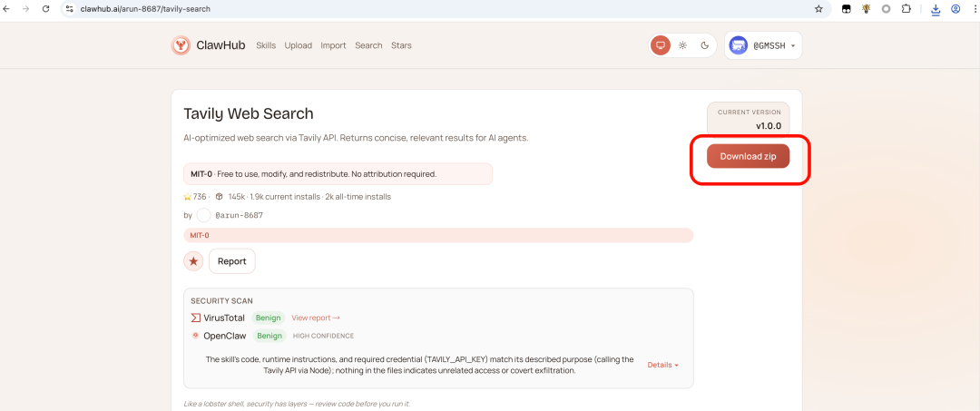Viewport: 980px width, 411px height.
Task: Click the @GMSSH account avatar
Action: (x=739, y=45)
